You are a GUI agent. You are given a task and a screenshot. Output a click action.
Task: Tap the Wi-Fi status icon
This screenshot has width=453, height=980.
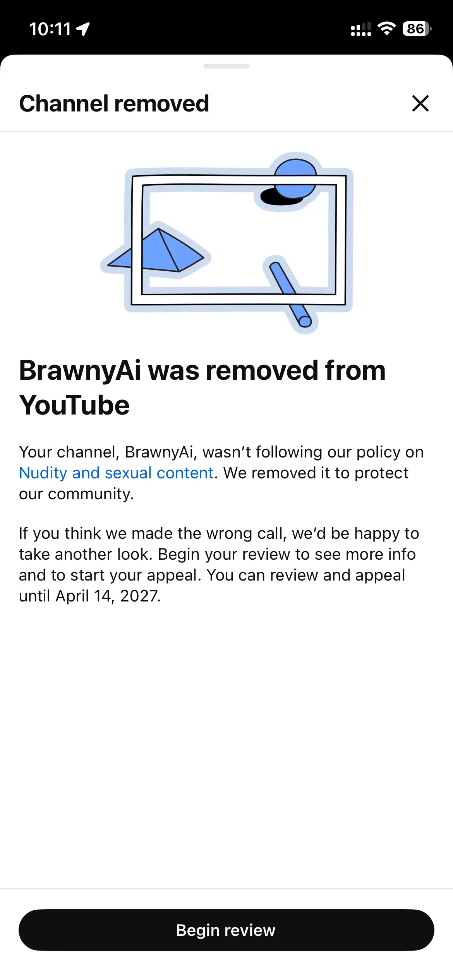click(x=386, y=29)
